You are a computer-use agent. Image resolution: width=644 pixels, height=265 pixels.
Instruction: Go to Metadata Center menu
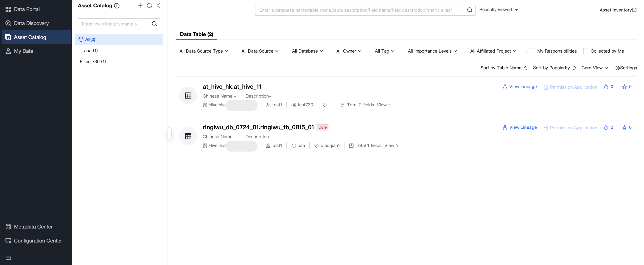[x=33, y=227]
